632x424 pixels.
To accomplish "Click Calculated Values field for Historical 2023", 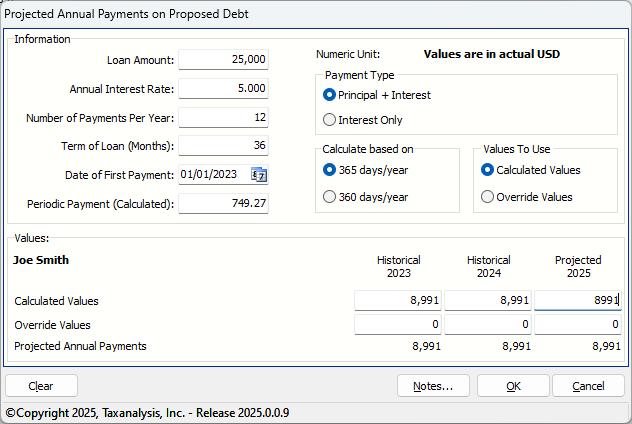I will [x=398, y=300].
